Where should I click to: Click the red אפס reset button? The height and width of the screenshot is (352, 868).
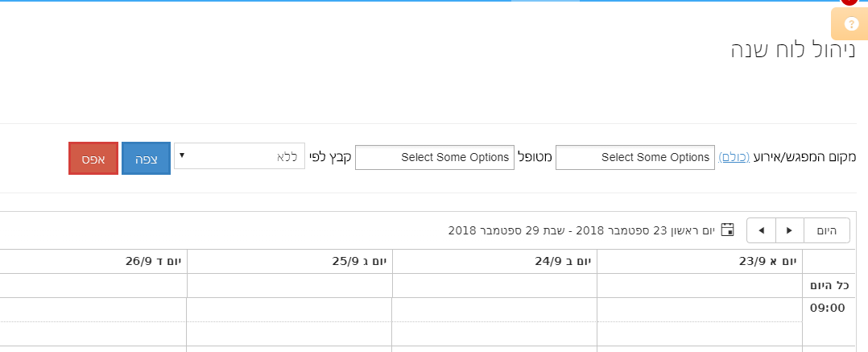point(93,159)
